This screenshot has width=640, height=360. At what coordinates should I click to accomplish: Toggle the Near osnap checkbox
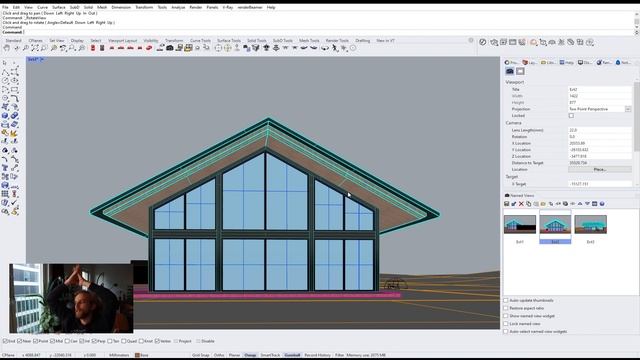(x=20, y=341)
